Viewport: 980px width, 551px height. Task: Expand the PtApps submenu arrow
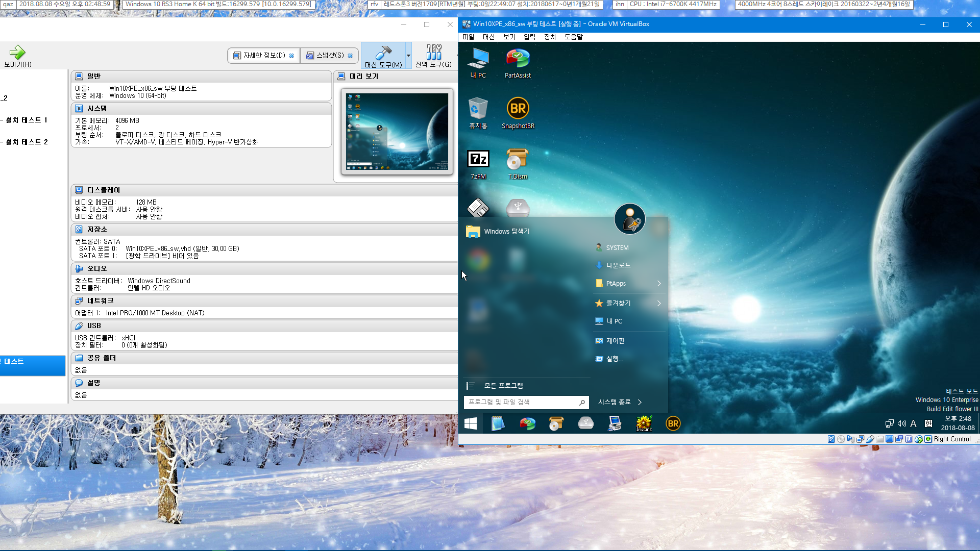659,284
